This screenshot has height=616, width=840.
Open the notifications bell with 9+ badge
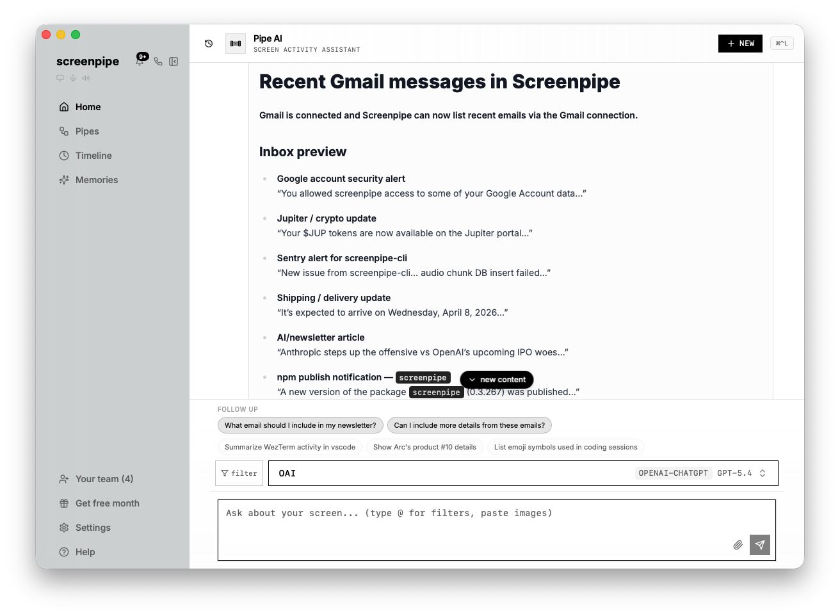click(140, 61)
